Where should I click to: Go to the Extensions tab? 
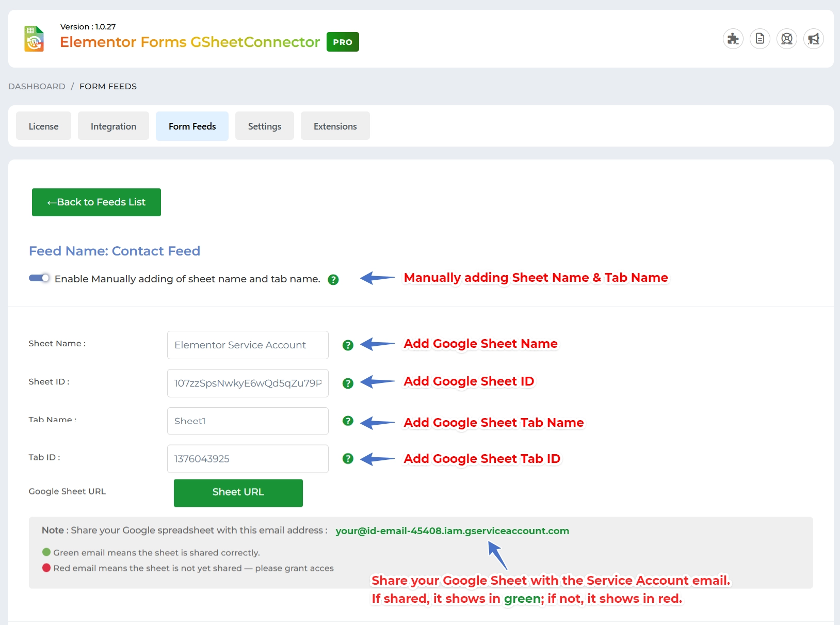(335, 126)
